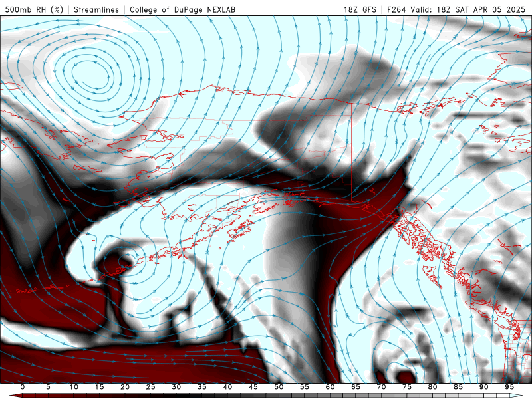Click the colorbar value label 40
Image resolution: width=532 pixels, height=399 pixels.
tap(227, 387)
